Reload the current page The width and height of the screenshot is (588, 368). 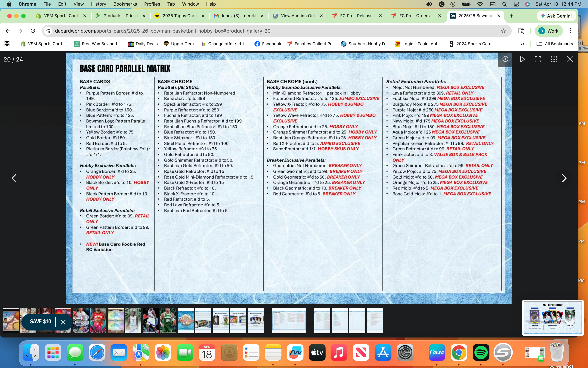[x=33, y=31]
